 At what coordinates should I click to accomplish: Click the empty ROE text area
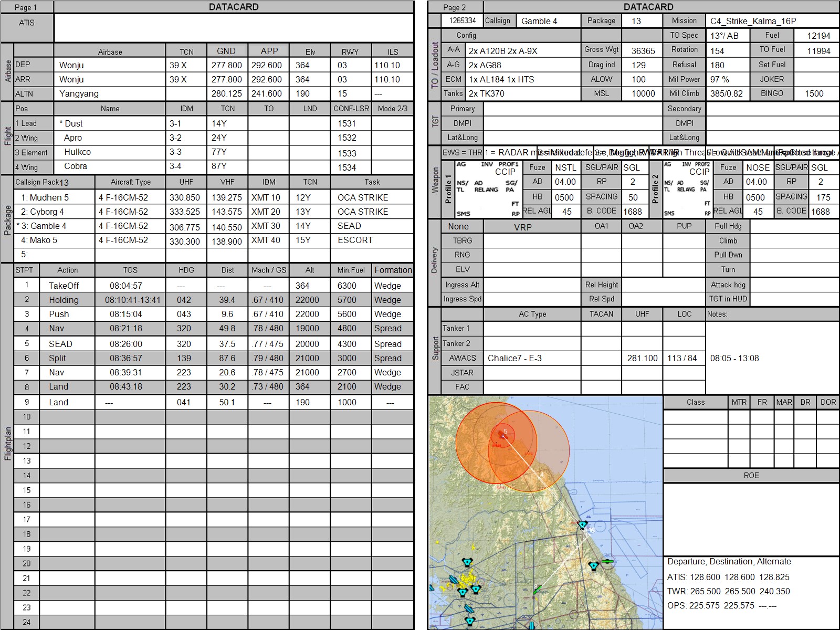[751, 519]
